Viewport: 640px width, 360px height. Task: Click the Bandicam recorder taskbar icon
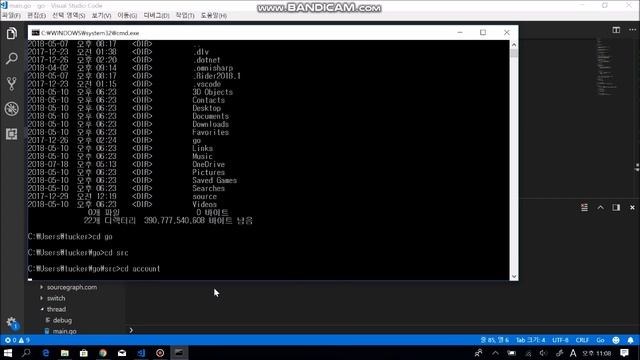160,353
